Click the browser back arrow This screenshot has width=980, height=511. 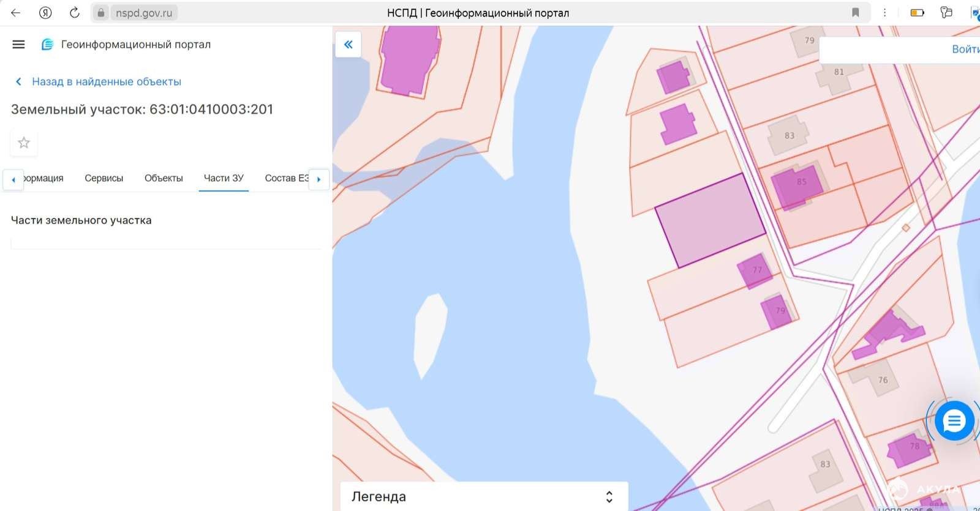click(16, 13)
